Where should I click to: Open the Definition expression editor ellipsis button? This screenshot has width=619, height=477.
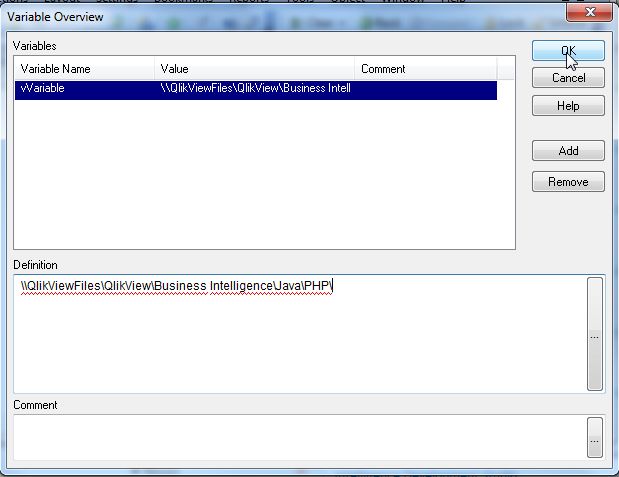(595, 334)
